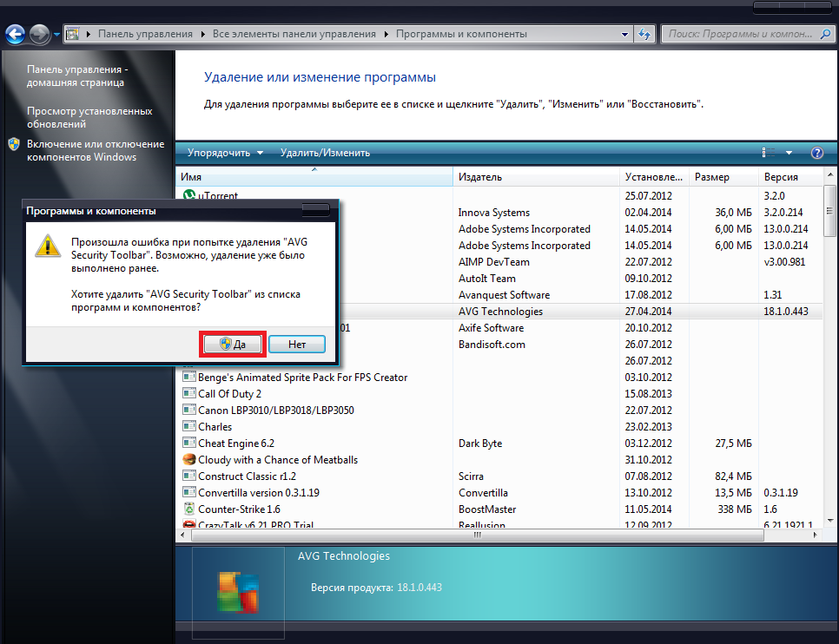Viewport: 839px width, 644px height.
Task: Open 'Панель управления - домашняя страница' link
Action: pos(77,76)
